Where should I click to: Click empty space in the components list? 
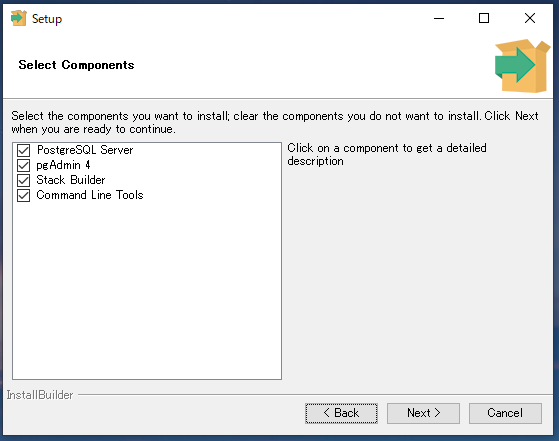pos(147,289)
